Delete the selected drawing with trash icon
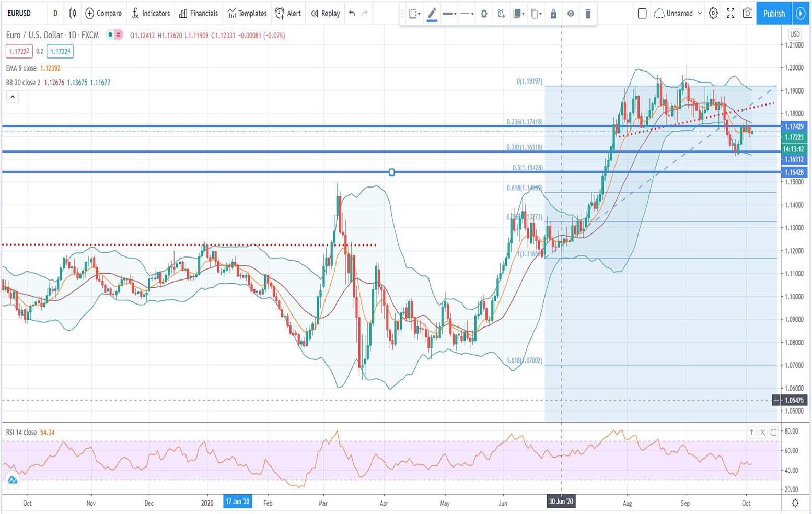The width and height of the screenshot is (812, 514). pos(588,14)
